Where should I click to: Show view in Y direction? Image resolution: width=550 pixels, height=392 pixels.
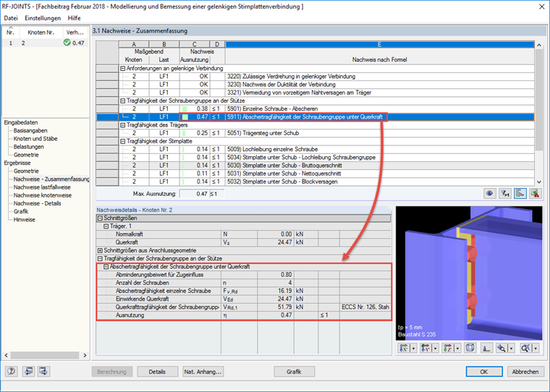pyautogui.click(x=426, y=348)
